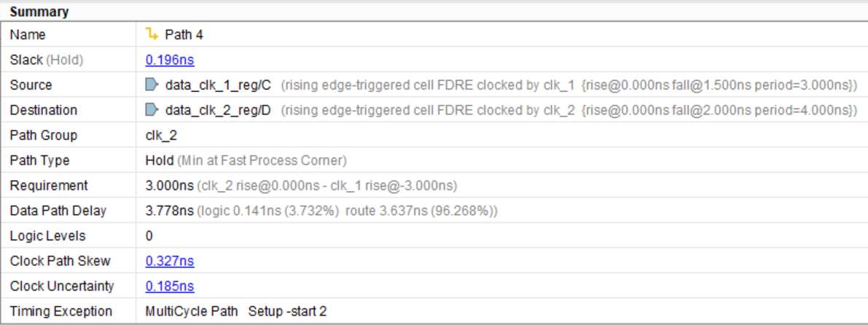The image size is (868, 325).
Task: Select the 3.778ns data path delay value
Action: (170, 211)
